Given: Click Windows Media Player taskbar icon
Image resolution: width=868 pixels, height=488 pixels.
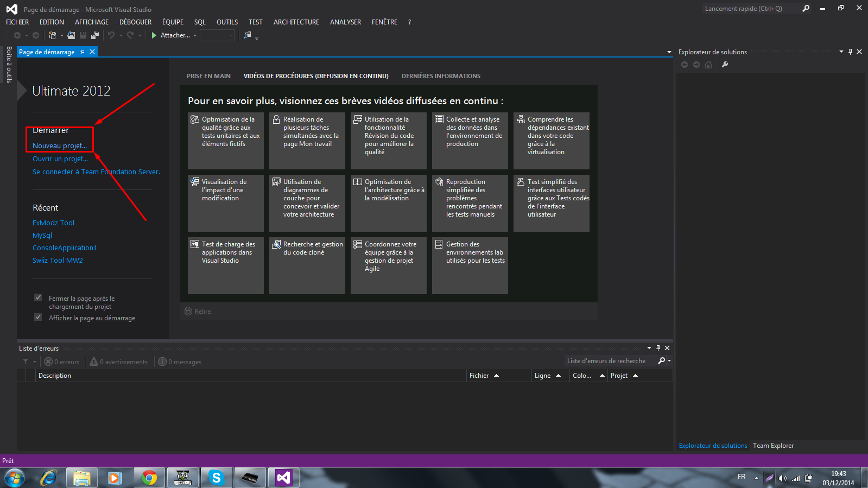Looking at the screenshot, I should [x=116, y=478].
